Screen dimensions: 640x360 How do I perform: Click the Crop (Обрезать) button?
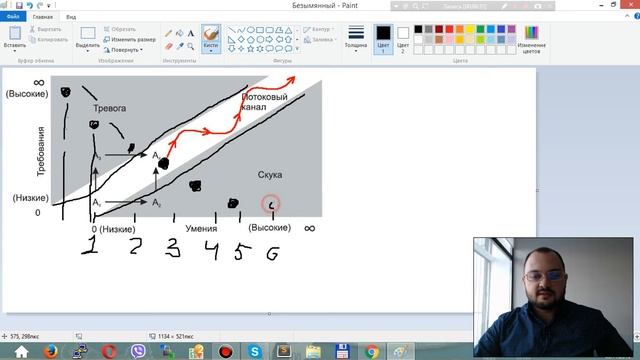pos(119,29)
